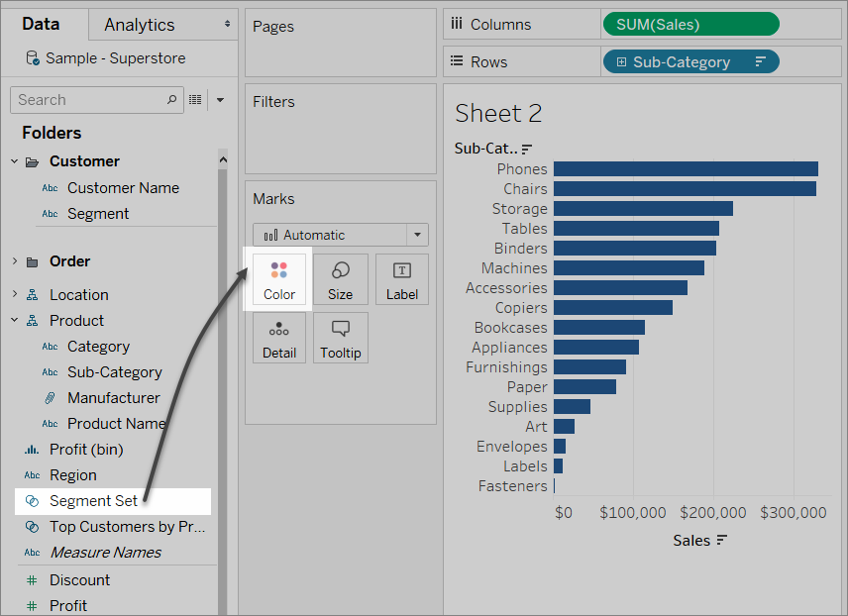The height and width of the screenshot is (616, 848).
Task: Click the Supplies row label
Action: tap(517, 407)
